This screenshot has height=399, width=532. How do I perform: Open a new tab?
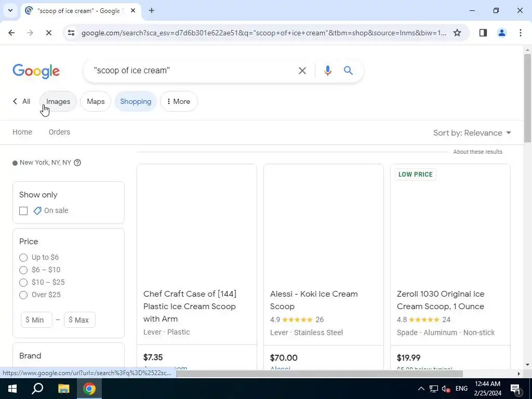click(152, 10)
